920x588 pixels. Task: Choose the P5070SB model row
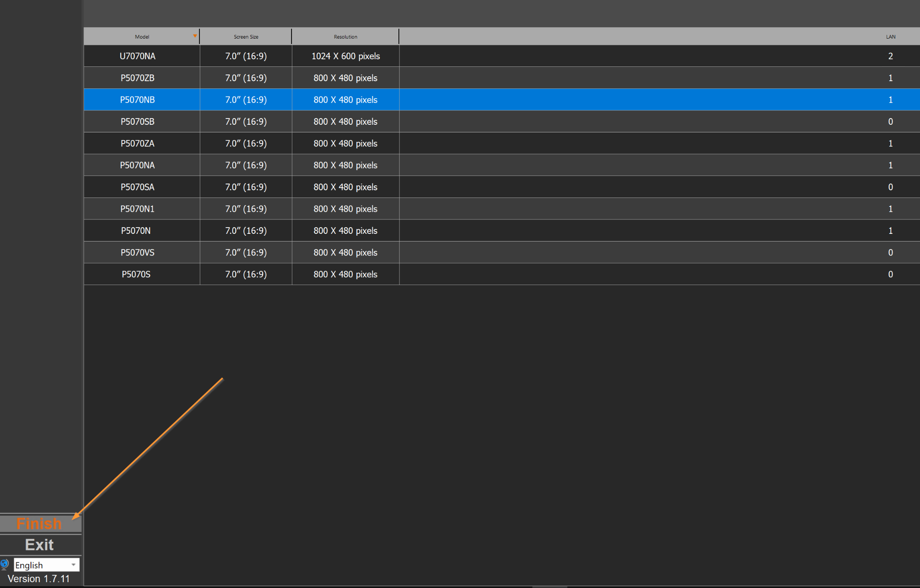point(137,122)
